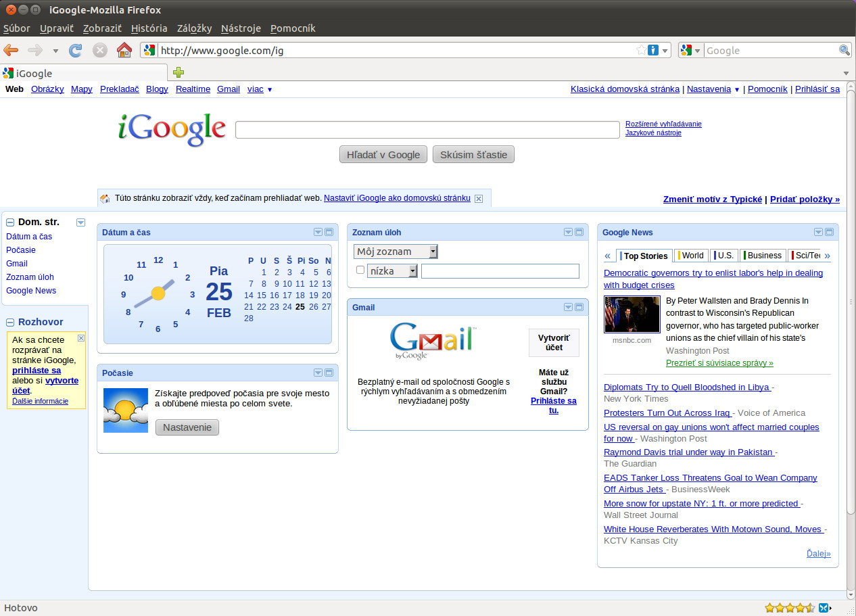Screen dimensions: 856x616
Task: Open the tab list dropdown arrow
Action: (x=846, y=73)
